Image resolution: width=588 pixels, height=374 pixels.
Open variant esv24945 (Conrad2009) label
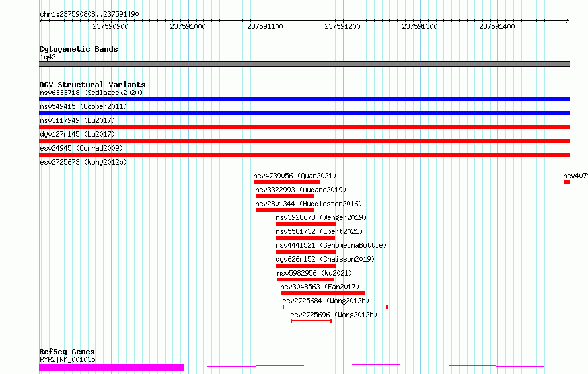pos(81,148)
